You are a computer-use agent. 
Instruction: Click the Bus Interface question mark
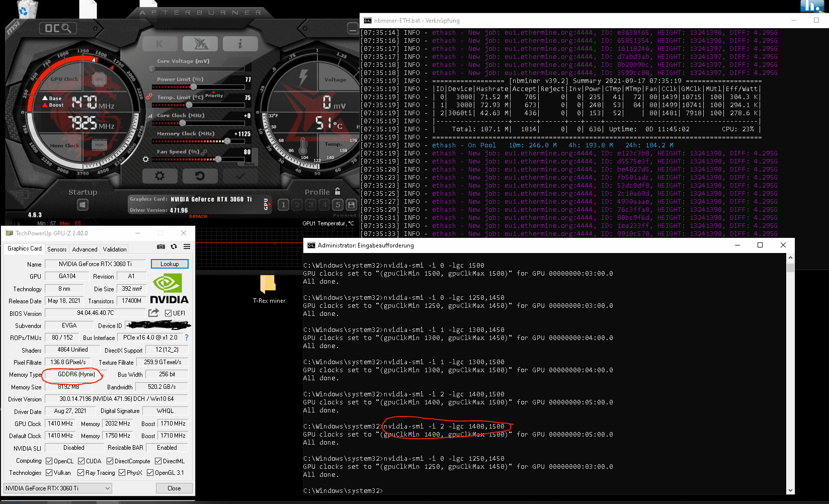coord(187,338)
